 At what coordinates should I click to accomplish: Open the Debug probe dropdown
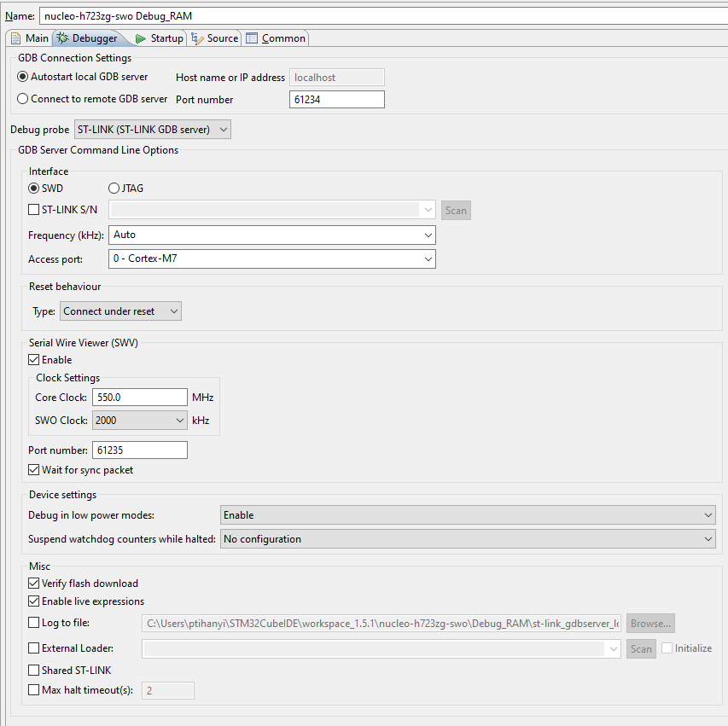[x=152, y=130]
